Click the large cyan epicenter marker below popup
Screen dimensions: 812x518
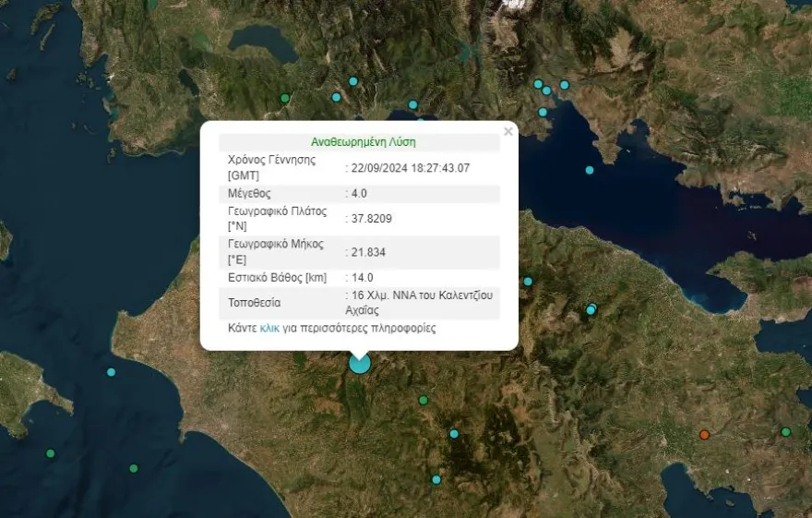[x=359, y=363]
